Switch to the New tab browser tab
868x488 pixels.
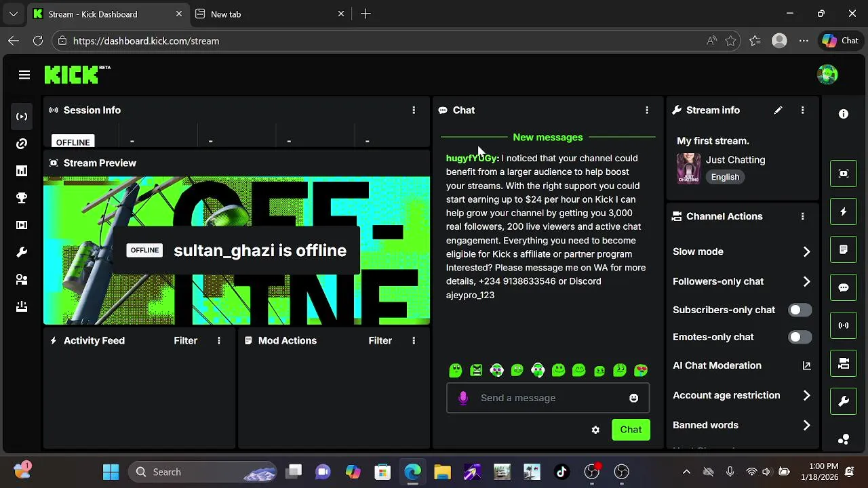pyautogui.click(x=269, y=14)
